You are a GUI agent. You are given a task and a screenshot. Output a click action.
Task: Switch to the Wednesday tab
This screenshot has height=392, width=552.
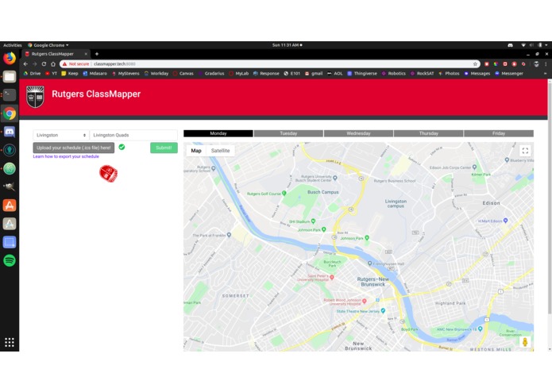point(358,133)
